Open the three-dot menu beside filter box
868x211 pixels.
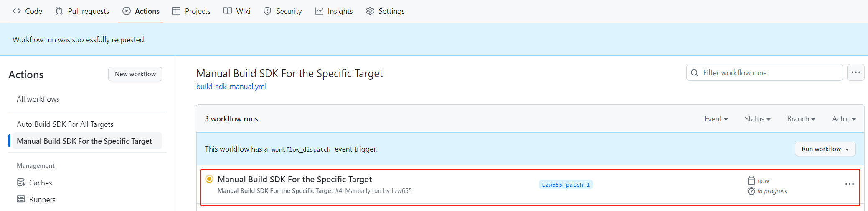[855, 72]
